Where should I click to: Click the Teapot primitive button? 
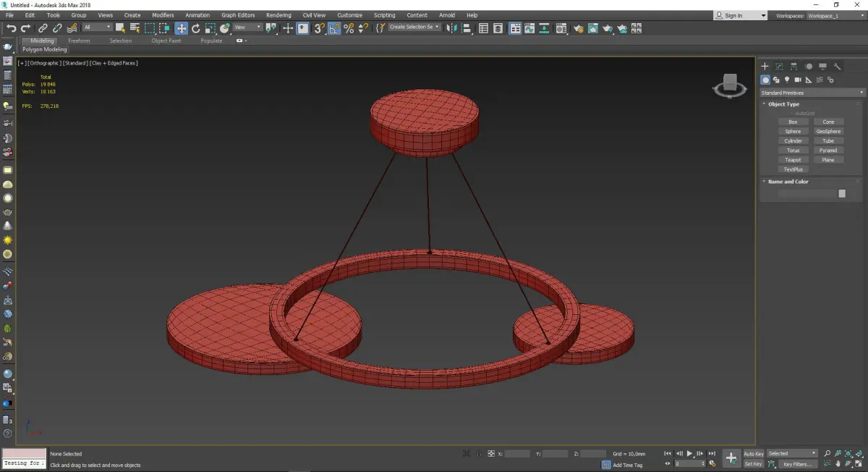point(793,159)
